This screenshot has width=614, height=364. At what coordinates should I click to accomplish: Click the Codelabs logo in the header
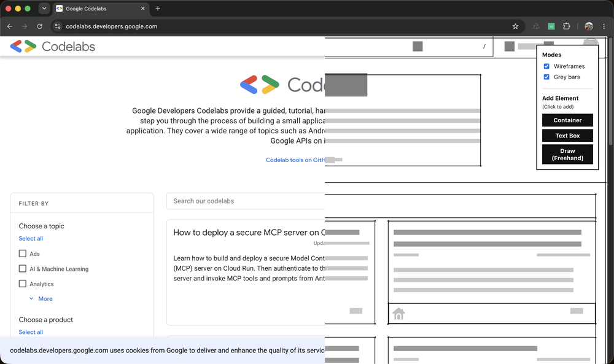pos(52,46)
